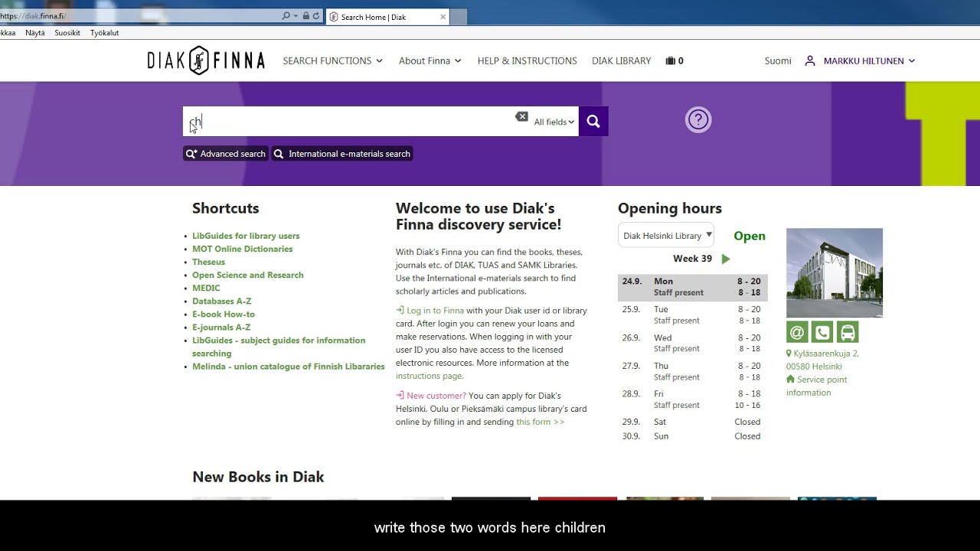Click Log in to Finna link

[x=430, y=311]
